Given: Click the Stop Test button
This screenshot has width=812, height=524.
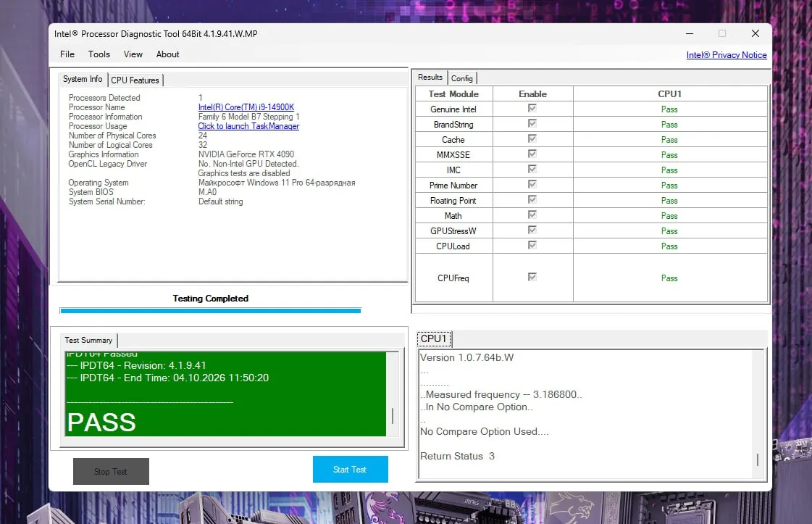Looking at the screenshot, I should (111, 471).
